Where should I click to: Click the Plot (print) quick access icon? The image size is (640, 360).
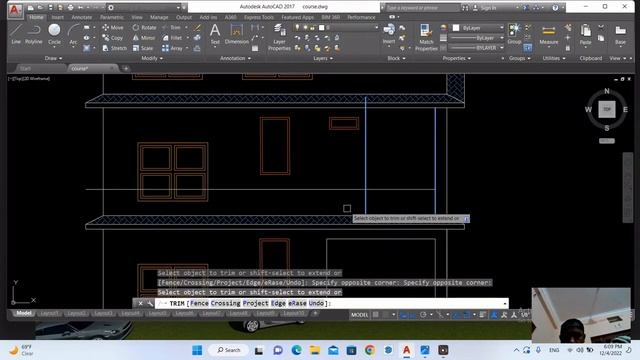coord(70,7)
